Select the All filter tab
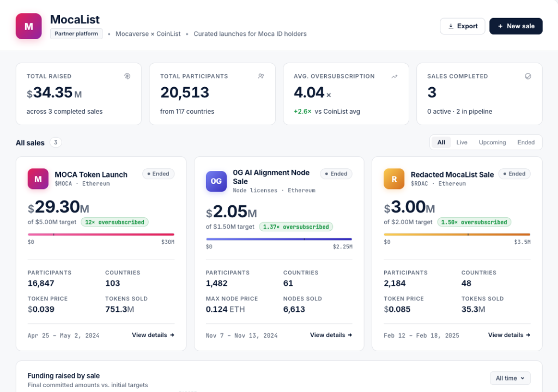Screen dimensions: 558x392 [441, 142]
